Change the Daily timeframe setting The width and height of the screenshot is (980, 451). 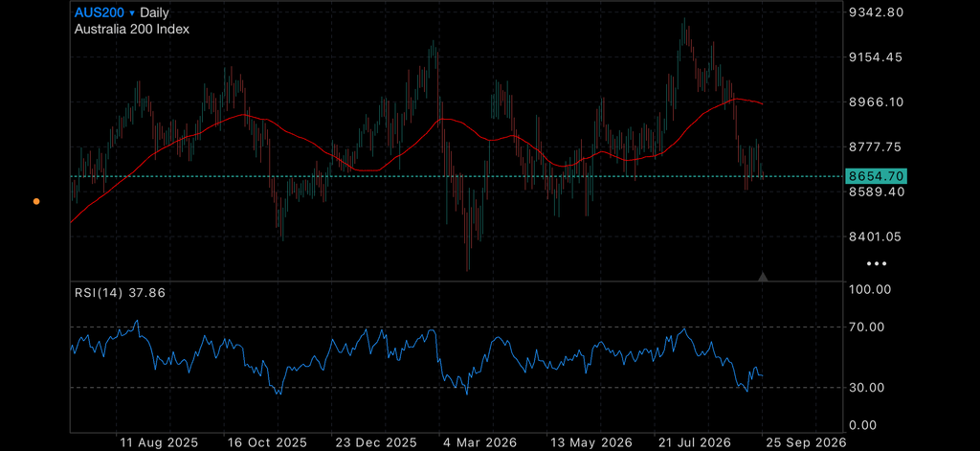pyautogui.click(x=154, y=11)
